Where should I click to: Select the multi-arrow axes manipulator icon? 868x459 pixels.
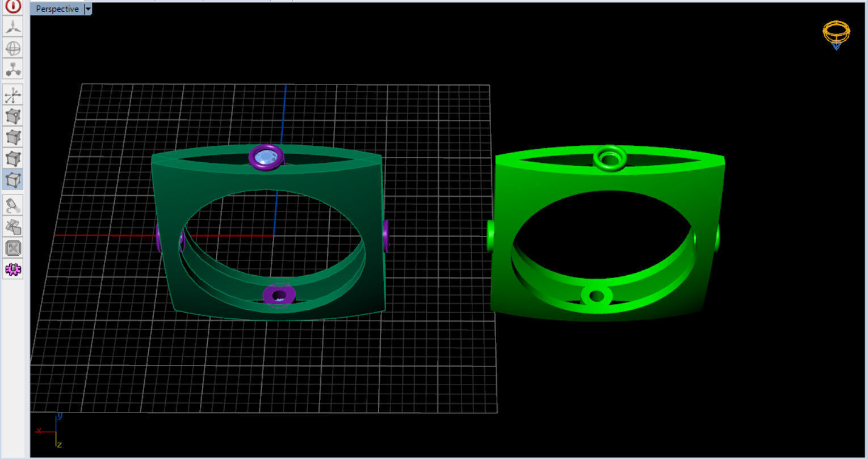(x=13, y=95)
